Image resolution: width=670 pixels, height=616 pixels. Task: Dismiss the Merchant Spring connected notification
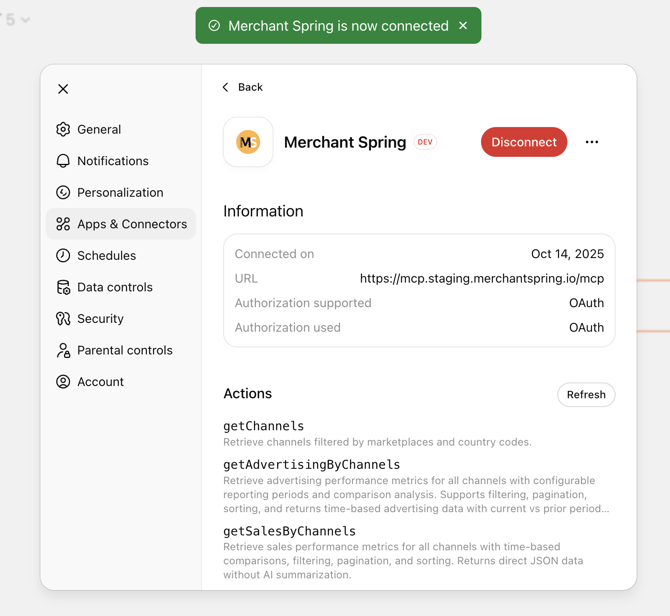pos(463,26)
